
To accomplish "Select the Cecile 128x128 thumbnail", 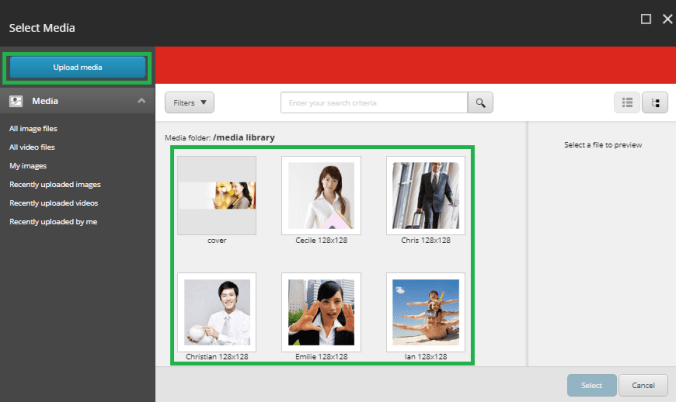I will 321,195.
